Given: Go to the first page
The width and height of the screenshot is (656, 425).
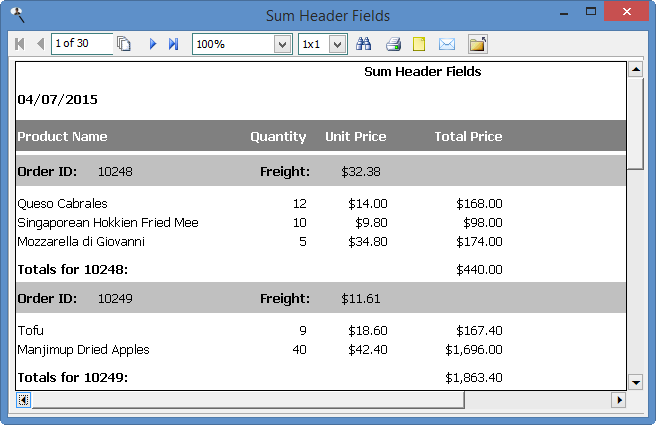Looking at the screenshot, I should 19,44.
